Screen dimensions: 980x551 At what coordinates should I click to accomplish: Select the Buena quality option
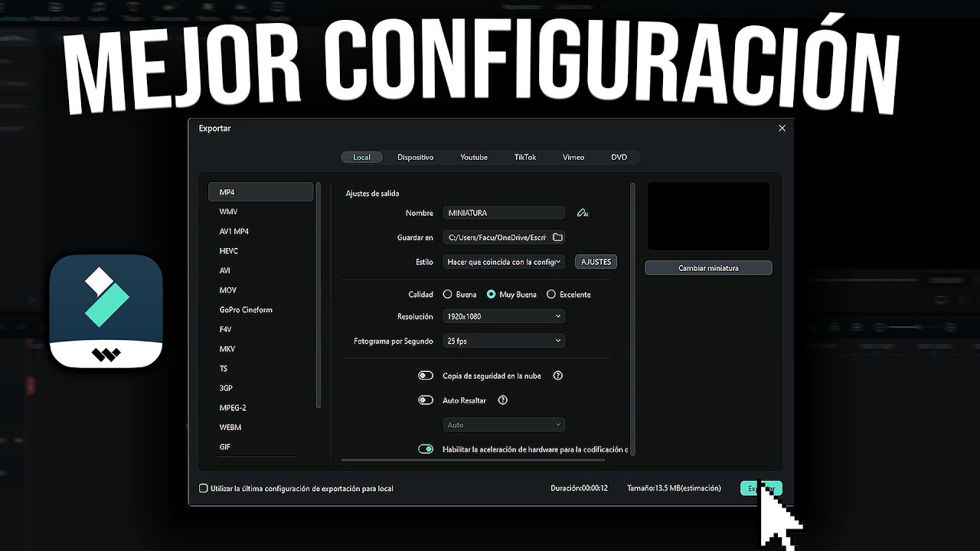(448, 295)
